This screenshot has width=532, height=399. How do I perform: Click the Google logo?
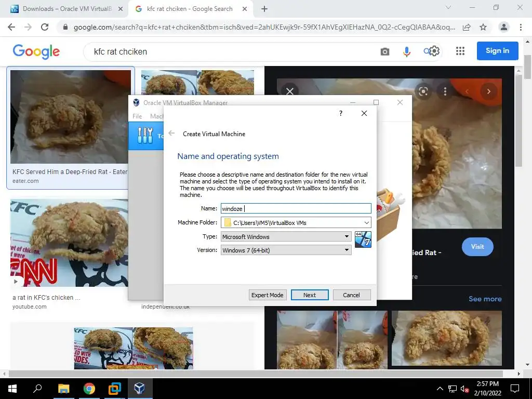coord(36,51)
